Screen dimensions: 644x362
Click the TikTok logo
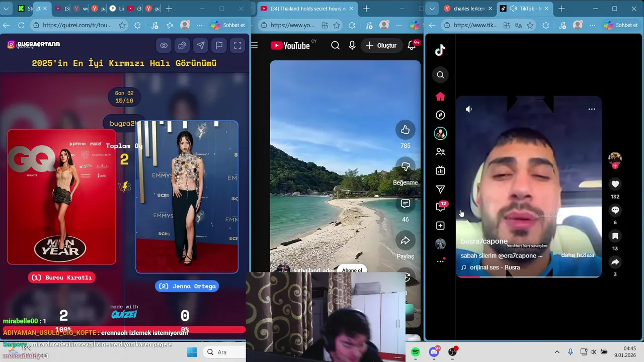440,50
